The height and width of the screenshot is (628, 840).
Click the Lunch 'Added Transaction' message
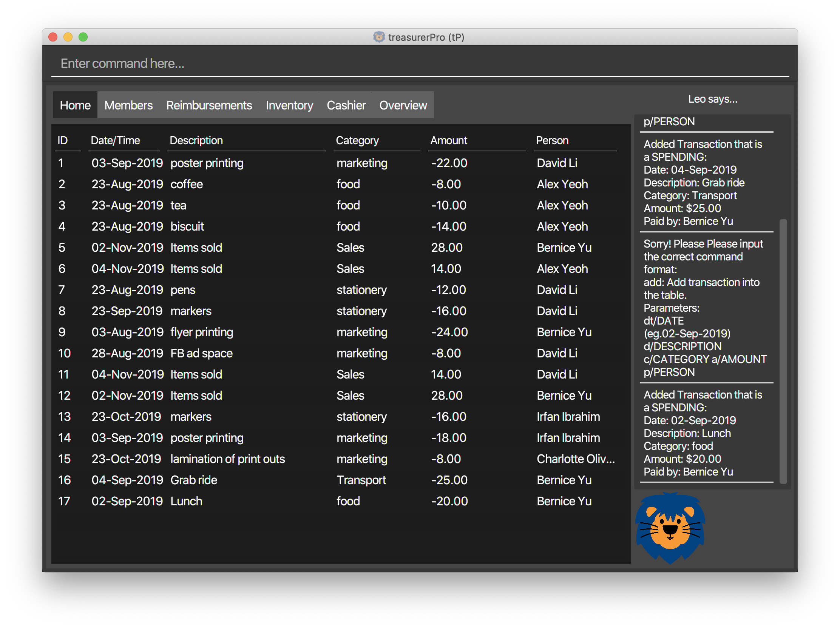pos(706,433)
